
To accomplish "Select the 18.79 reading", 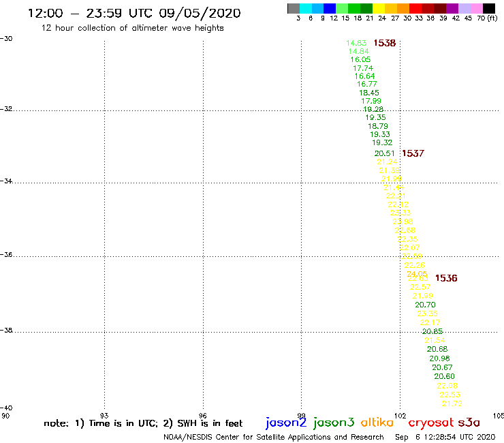I will 378,126.
